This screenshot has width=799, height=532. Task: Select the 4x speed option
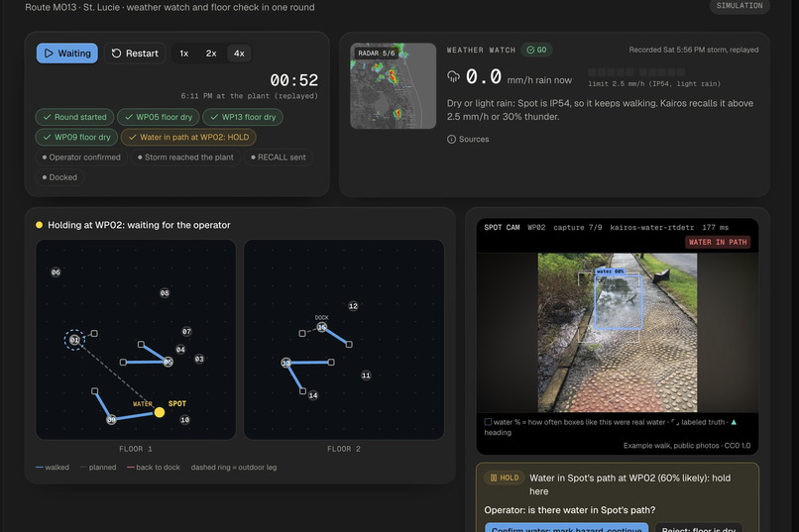click(x=239, y=53)
